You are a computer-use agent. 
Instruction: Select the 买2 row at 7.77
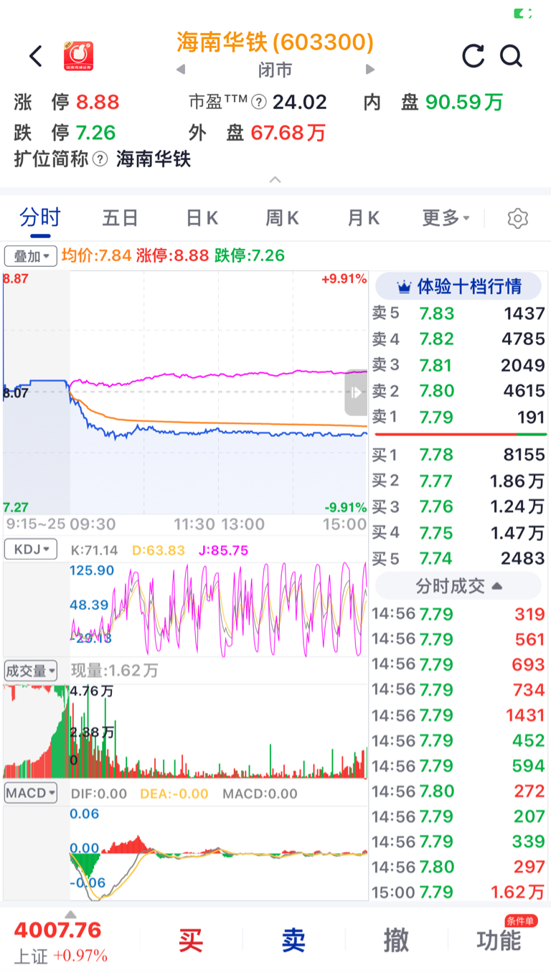(458, 481)
